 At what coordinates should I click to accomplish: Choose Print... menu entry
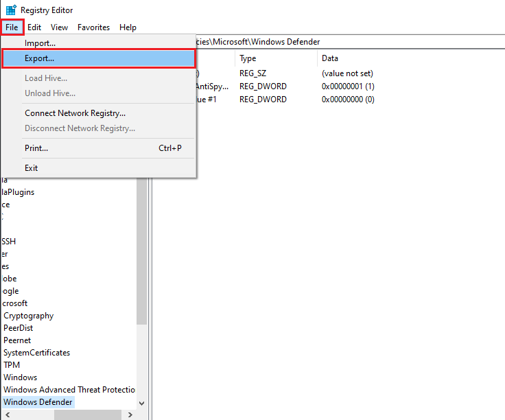[x=98, y=148]
